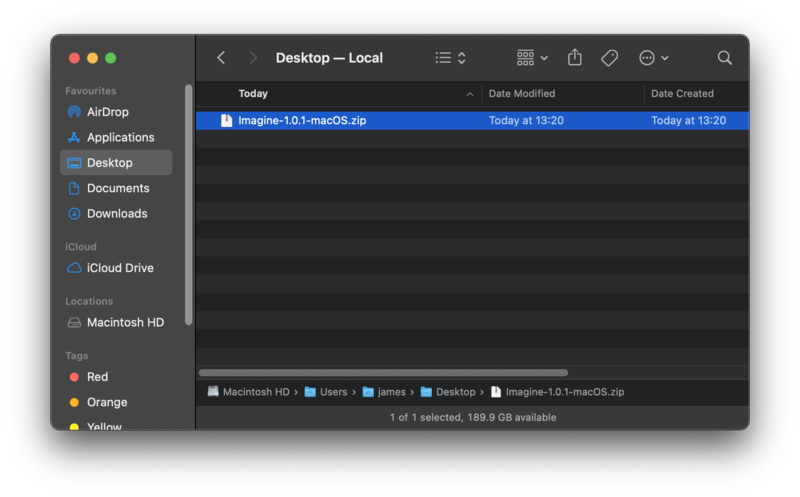
Task: Minimize window with the yellow button
Action: pyautogui.click(x=92, y=58)
